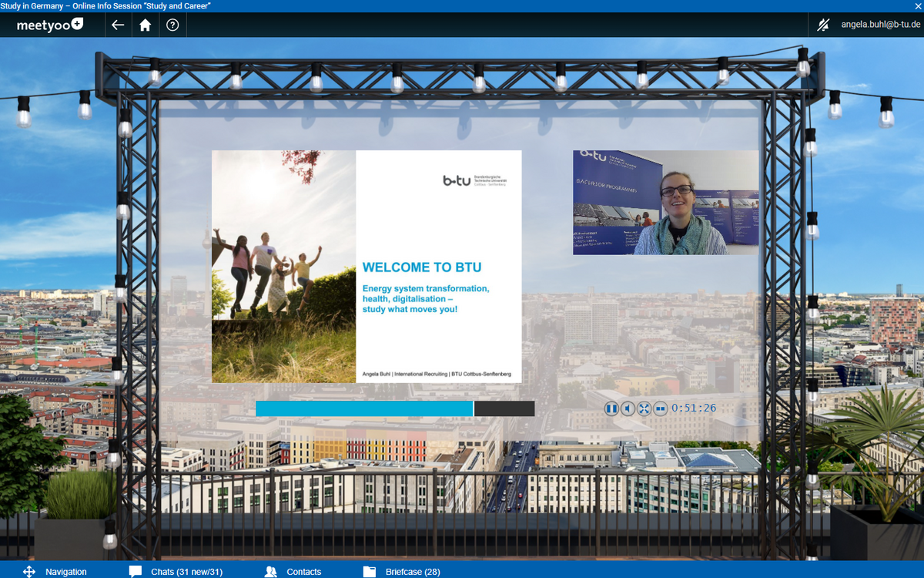Go back using the arrow icon
The image size is (924, 578).
coord(117,25)
